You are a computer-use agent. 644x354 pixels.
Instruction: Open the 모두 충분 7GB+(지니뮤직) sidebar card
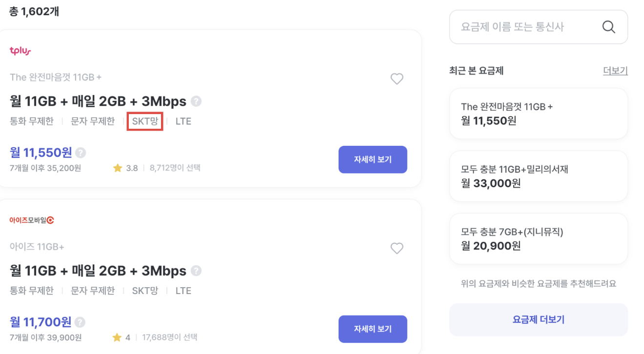pos(538,238)
